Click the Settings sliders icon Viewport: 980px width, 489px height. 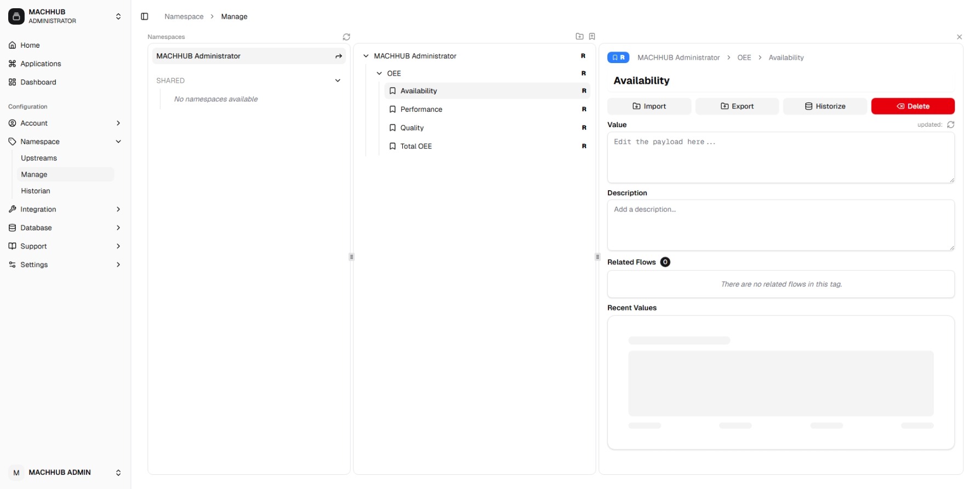12,265
